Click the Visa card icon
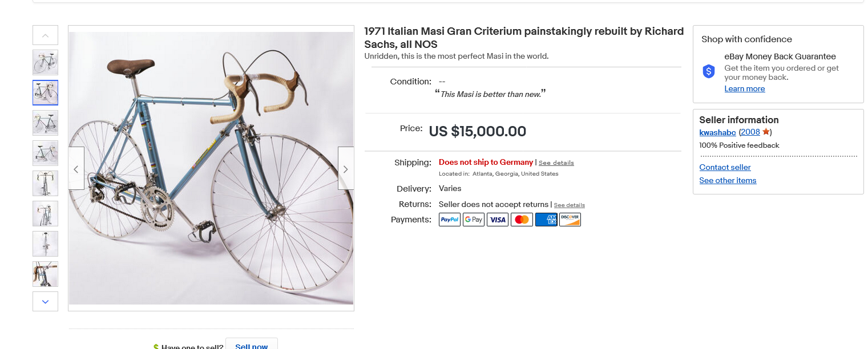This screenshot has height=349, width=868. point(498,220)
